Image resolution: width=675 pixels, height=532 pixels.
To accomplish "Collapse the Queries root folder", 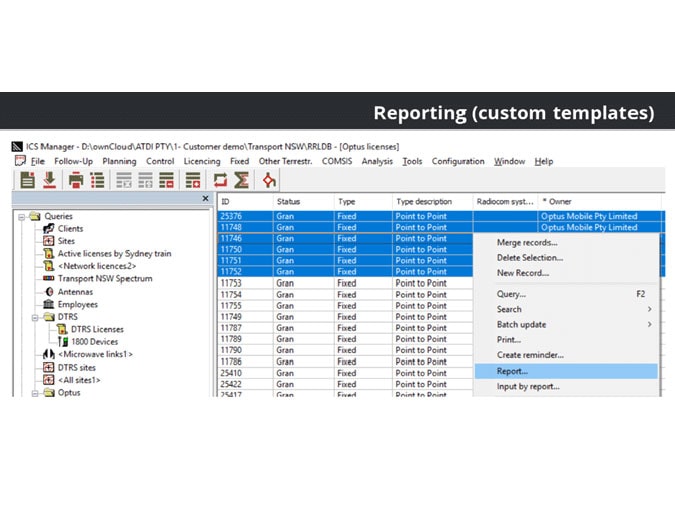I will coord(23,216).
